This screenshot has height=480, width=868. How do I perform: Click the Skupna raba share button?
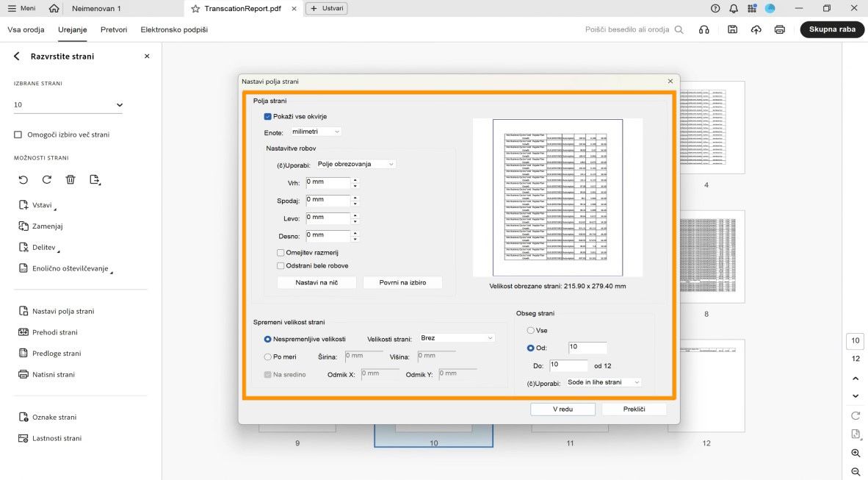[x=832, y=29]
